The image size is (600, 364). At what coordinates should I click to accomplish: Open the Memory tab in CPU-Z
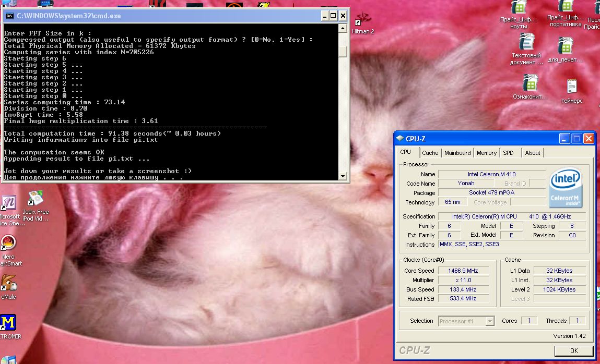click(x=486, y=153)
